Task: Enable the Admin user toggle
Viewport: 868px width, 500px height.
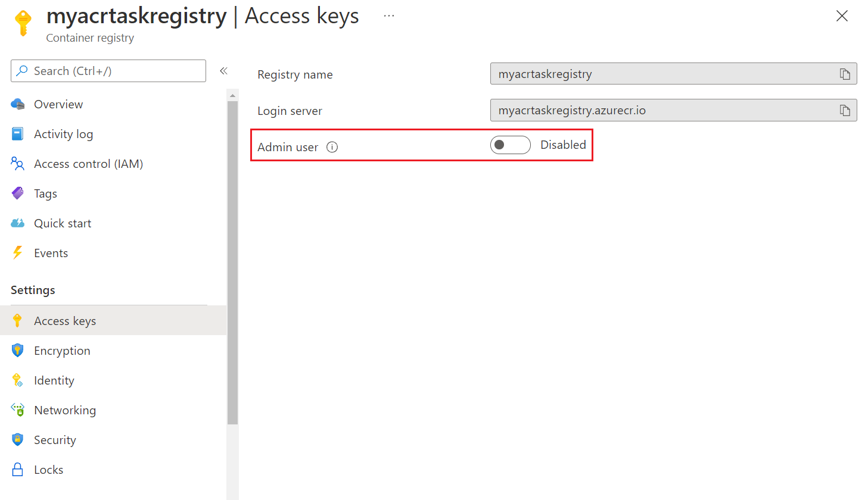Action: point(510,145)
